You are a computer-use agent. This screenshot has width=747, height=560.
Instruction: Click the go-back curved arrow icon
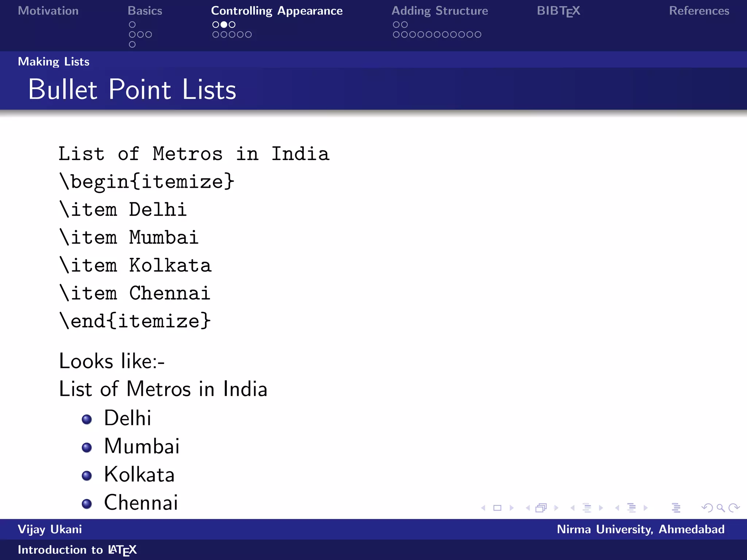coord(707,508)
